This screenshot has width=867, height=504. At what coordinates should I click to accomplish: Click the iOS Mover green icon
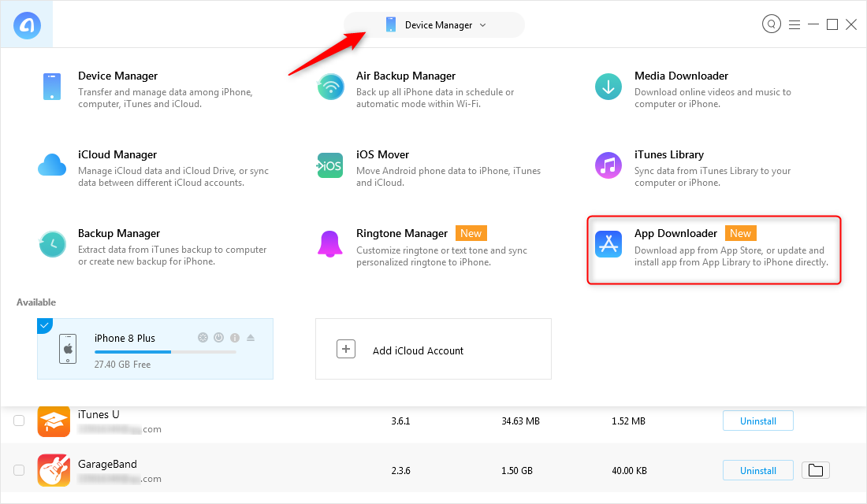[x=330, y=166]
